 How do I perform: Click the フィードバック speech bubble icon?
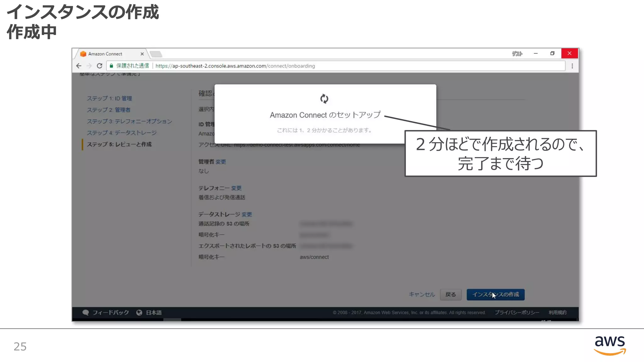(86, 312)
